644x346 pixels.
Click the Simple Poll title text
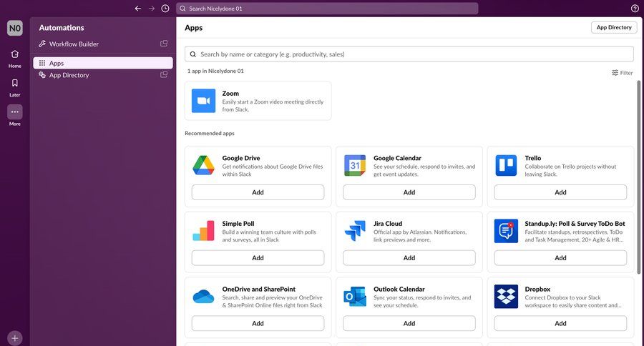click(238, 224)
